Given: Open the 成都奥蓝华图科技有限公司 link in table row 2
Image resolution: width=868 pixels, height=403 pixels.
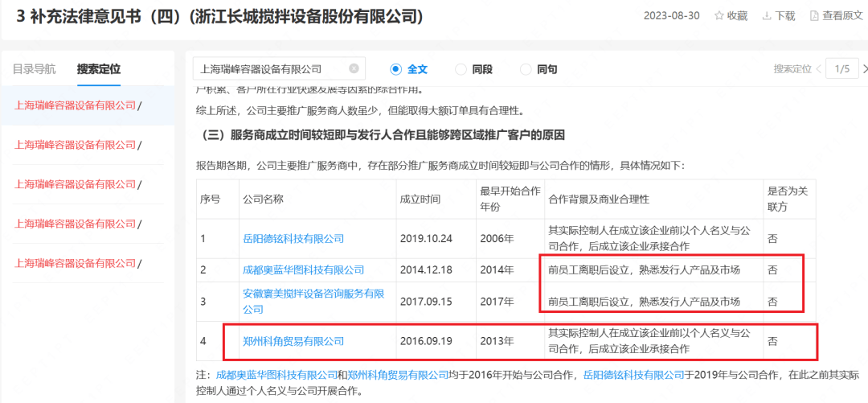Looking at the screenshot, I should [x=303, y=270].
